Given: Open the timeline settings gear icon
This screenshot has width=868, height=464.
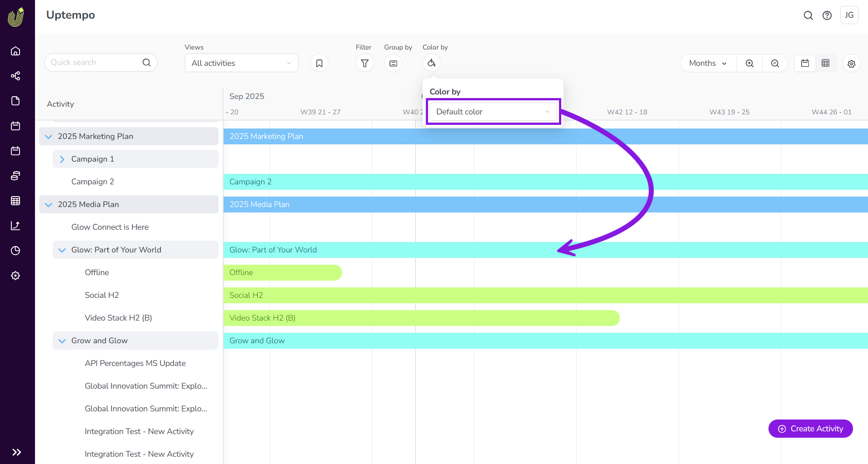Looking at the screenshot, I should click(851, 64).
